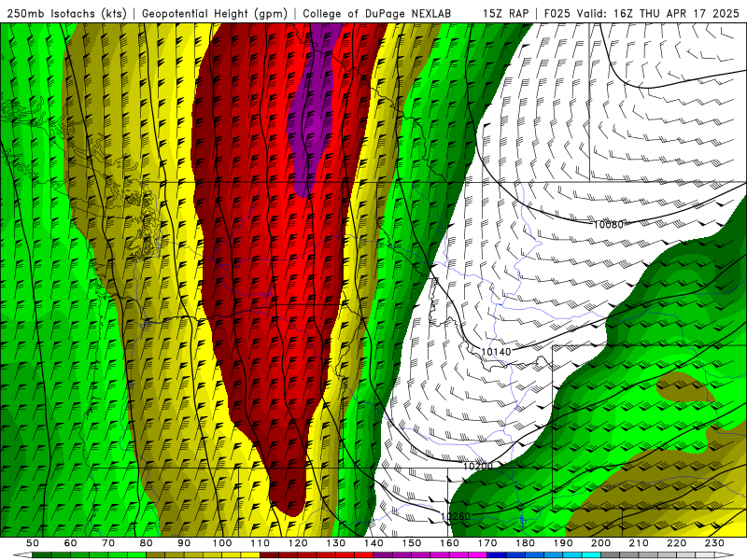The width and height of the screenshot is (747, 560).
Task: Click the 10080 height contour label
Action: tap(608, 224)
